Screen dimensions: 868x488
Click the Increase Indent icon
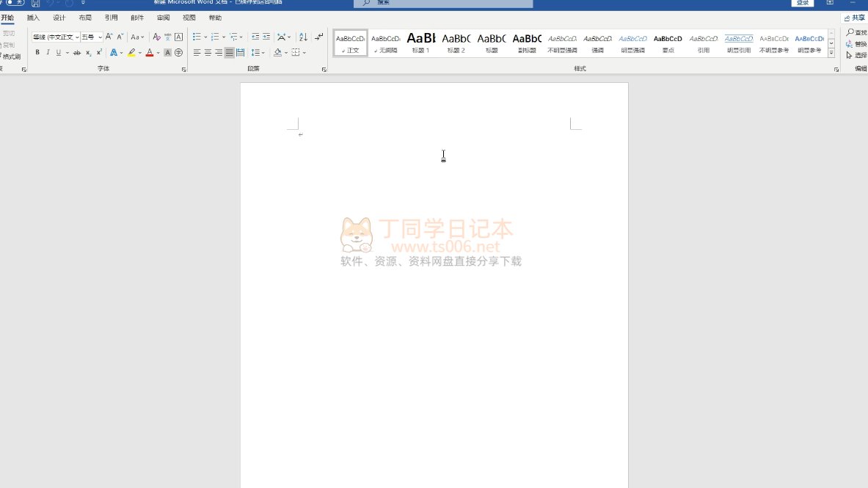(266, 37)
